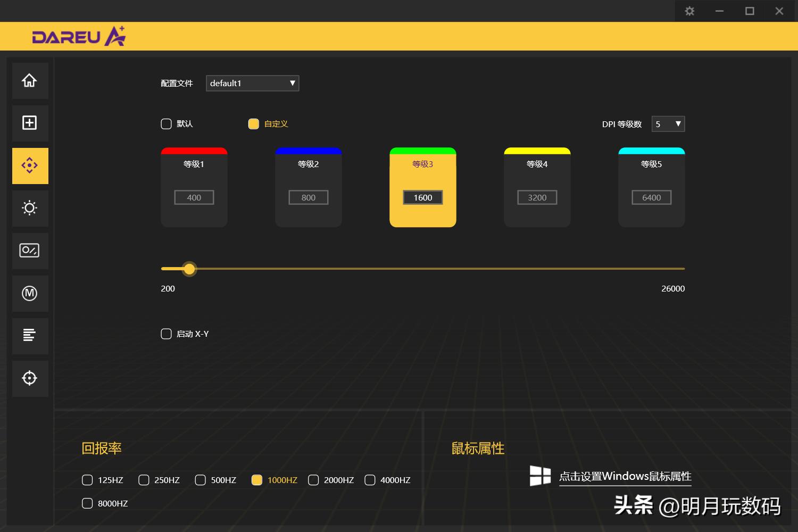Screen dimensions: 798x532
Task: Enable the 启动 X-Y checkbox
Action: coord(166,334)
